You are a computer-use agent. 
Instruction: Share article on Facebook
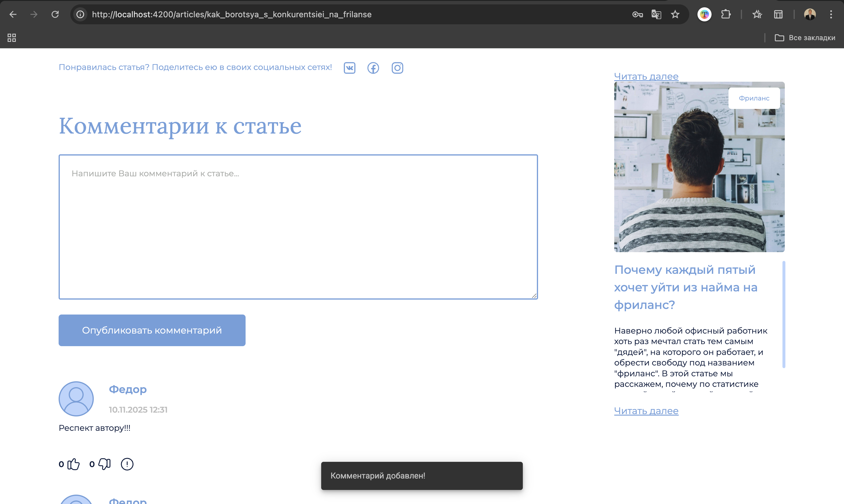coord(373,68)
